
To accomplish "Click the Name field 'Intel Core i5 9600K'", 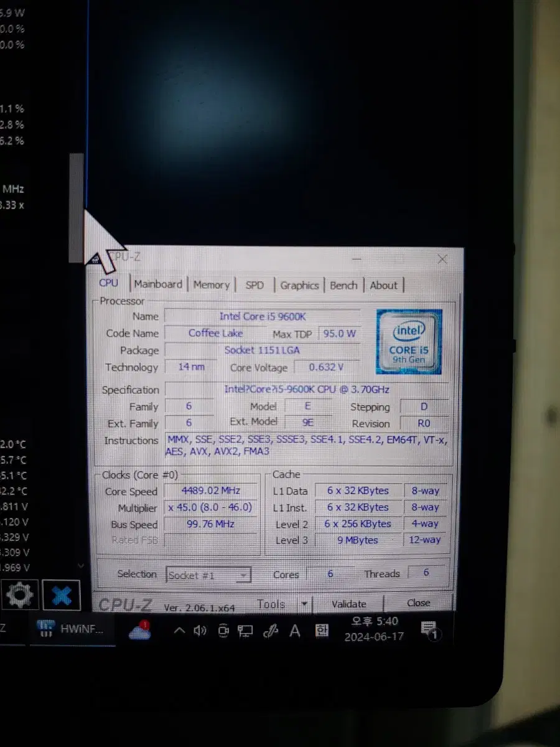I will click(x=263, y=316).
